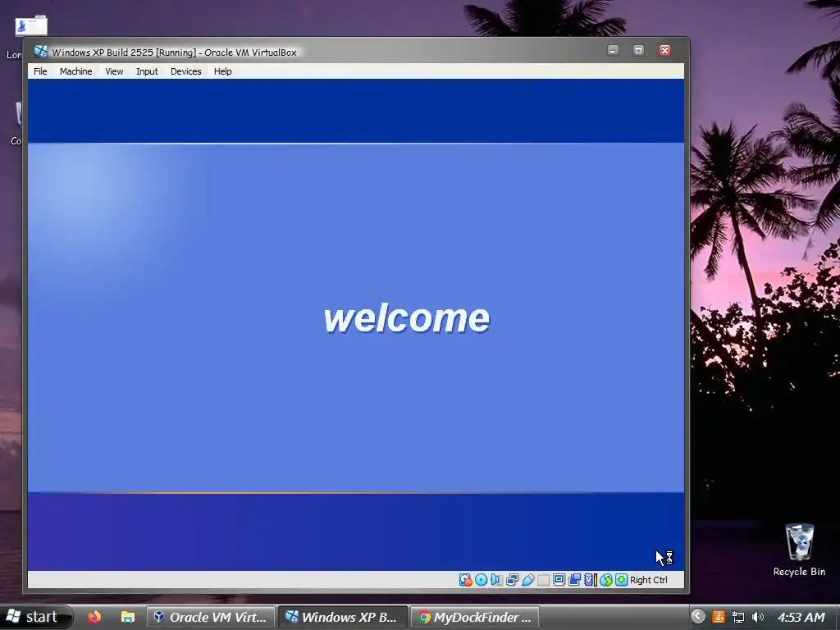This screenshot has height=630, width=840.
Task: Select the top-left desktop folder icon
Action: point(31,25)
